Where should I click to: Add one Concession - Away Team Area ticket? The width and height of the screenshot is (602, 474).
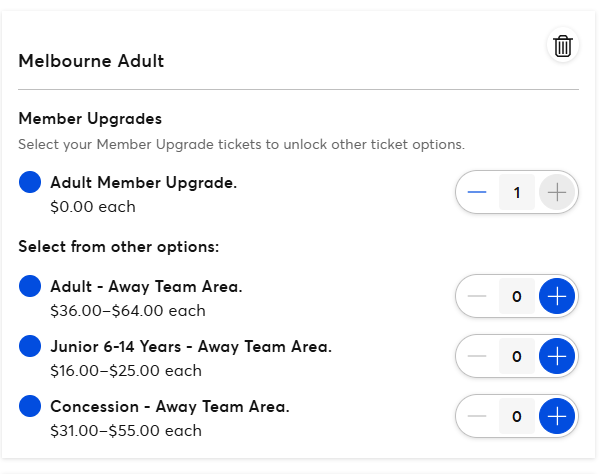point(557,416)
